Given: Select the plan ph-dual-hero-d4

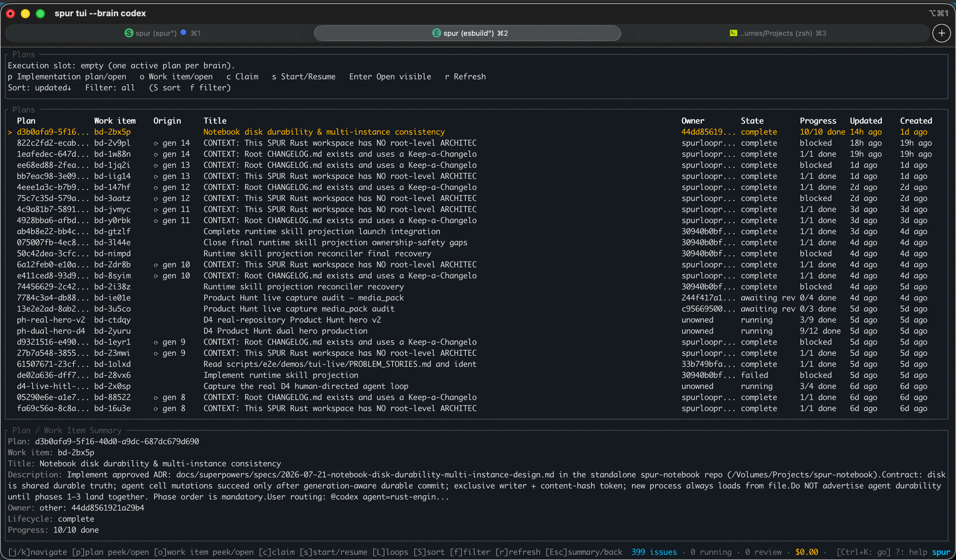Looking at the screenshot, I should [x=51, y=331].
